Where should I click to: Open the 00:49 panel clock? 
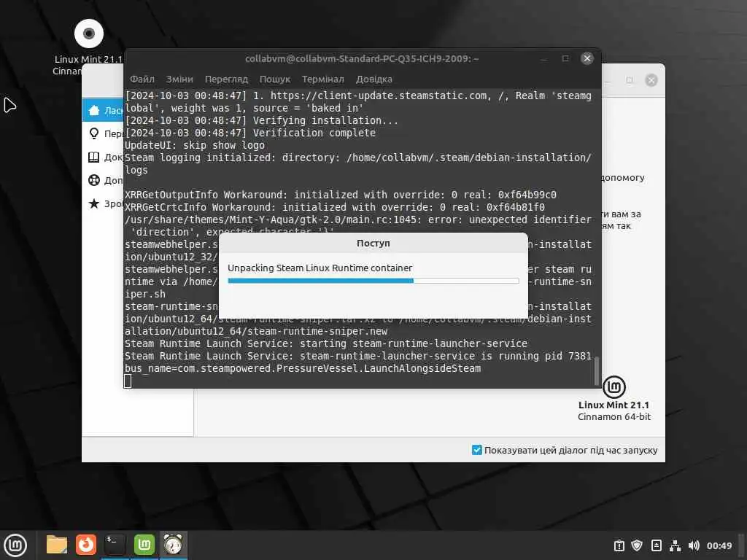[719, 545]
